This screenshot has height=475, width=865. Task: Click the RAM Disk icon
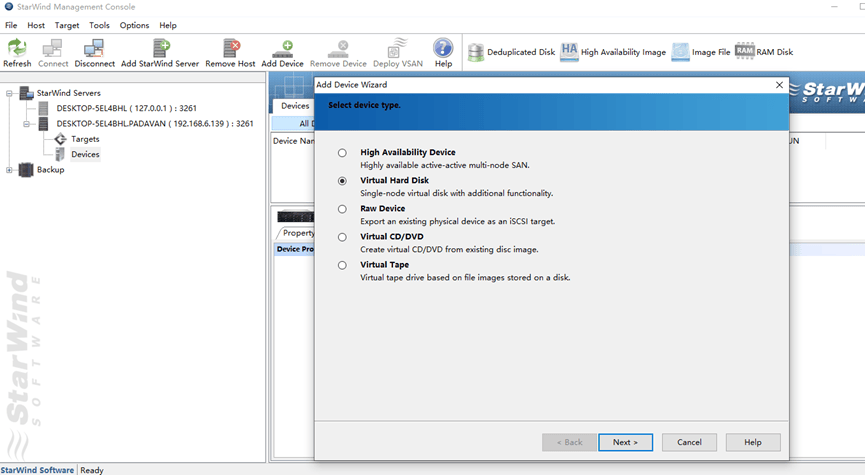744,51
